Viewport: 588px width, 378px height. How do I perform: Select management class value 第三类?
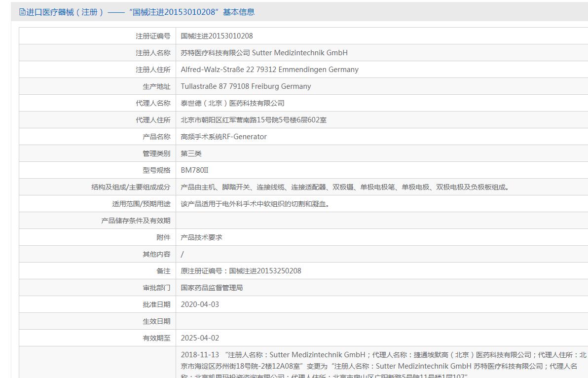191,154
